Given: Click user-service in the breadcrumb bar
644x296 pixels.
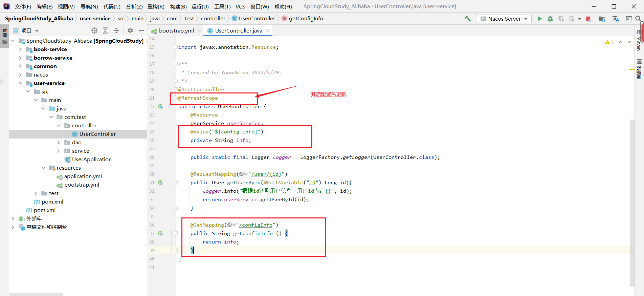Looking at the screenshot, I should coord(95,19).
